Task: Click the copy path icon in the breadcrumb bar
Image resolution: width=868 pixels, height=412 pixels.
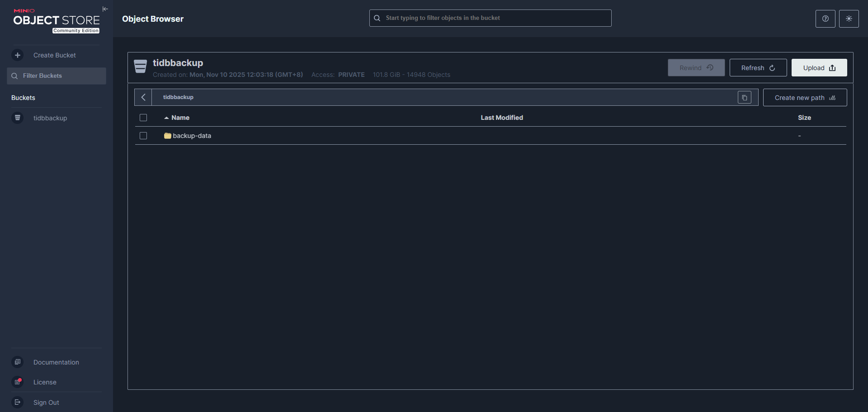Action: pyautogui.click(x=745, y=98)
